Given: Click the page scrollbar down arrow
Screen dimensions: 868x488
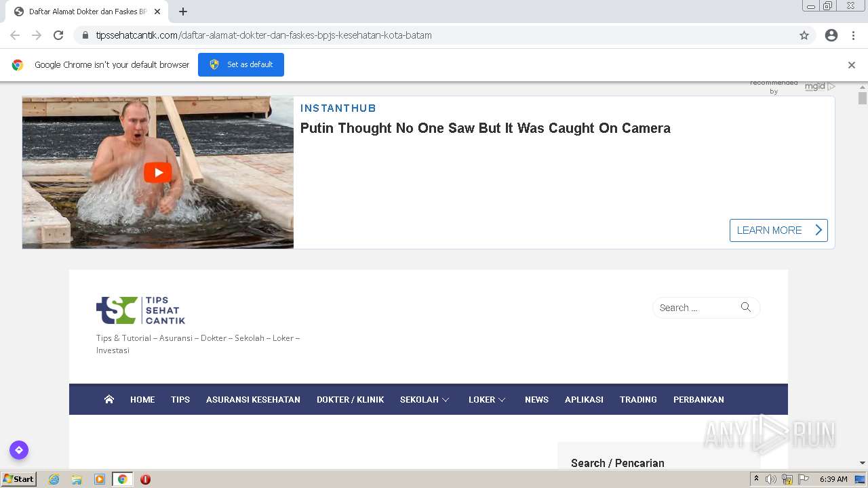Looking at the screenshot, I should tap(863, 463).
